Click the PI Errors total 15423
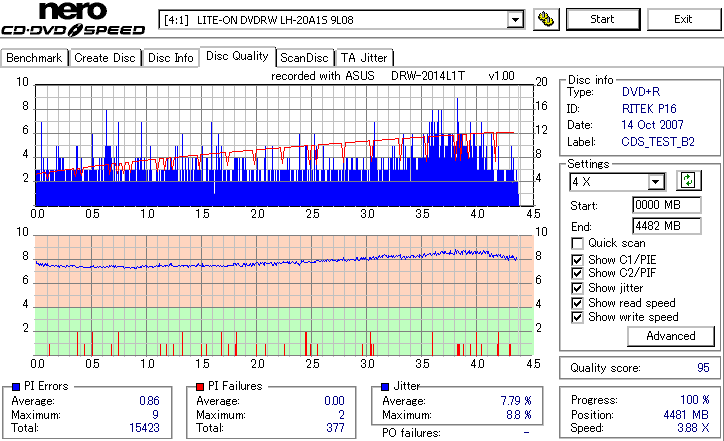 (144, 428)
